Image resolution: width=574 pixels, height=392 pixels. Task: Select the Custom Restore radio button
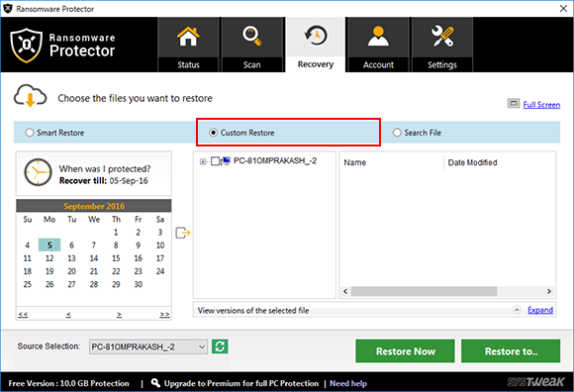tap(213, 133)
